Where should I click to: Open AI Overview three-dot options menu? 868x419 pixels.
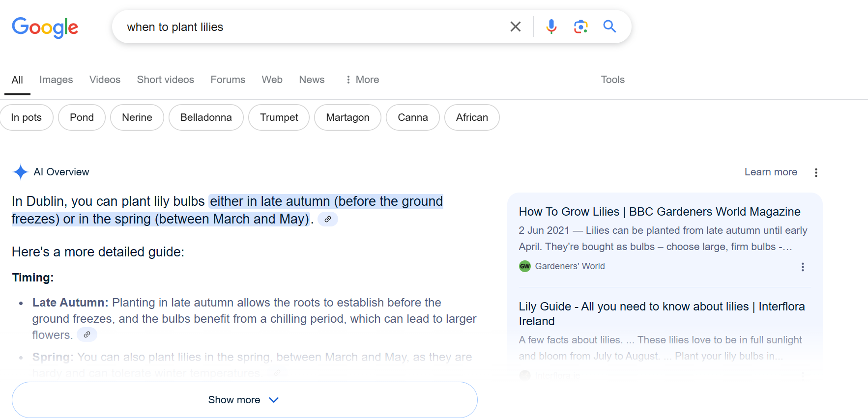tap(816, 172)
